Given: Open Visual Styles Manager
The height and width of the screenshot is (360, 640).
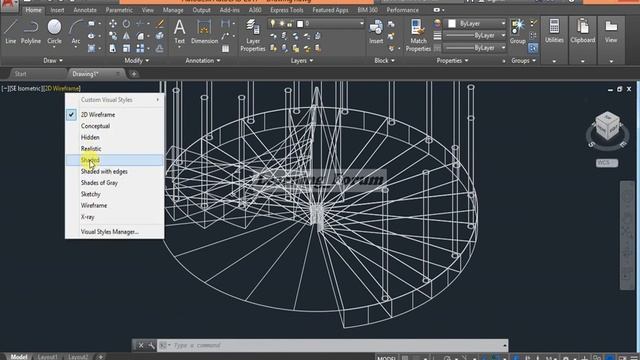Looking at the screenshot, I should tap(115, 231).
